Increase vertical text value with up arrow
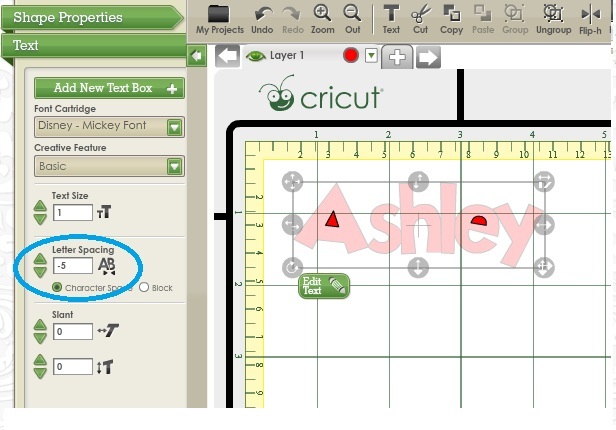Viewport: 616px width, 430px height. 40,360
